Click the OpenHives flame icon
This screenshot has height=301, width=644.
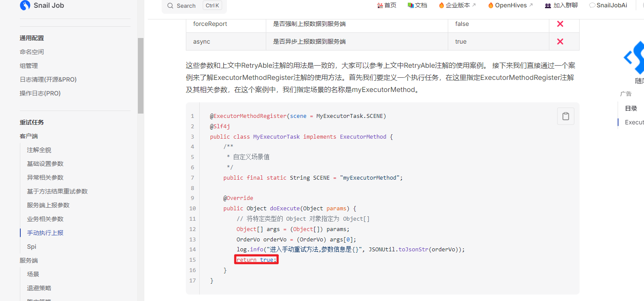491,6
